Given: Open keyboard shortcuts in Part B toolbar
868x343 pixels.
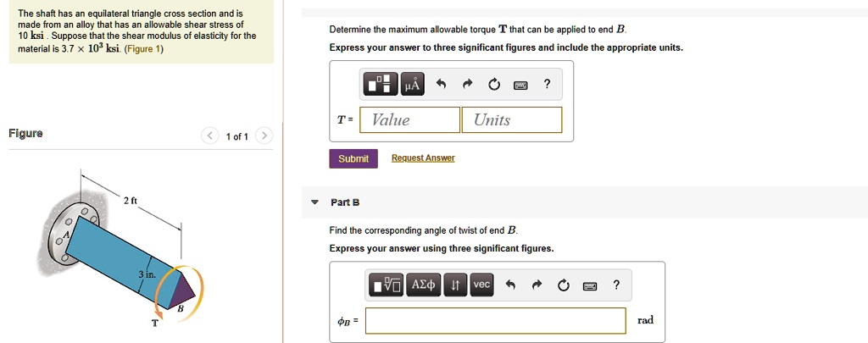Looking at the screenshot, I should pos(590,285).
